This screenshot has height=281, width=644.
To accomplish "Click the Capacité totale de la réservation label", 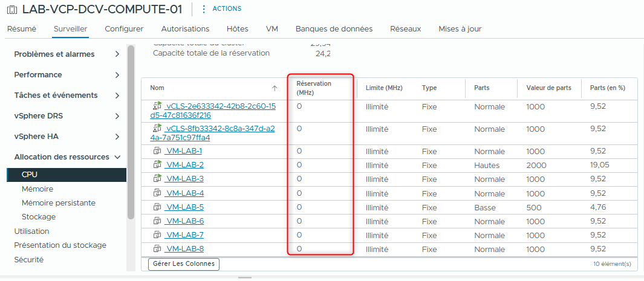I will (211, 53).
